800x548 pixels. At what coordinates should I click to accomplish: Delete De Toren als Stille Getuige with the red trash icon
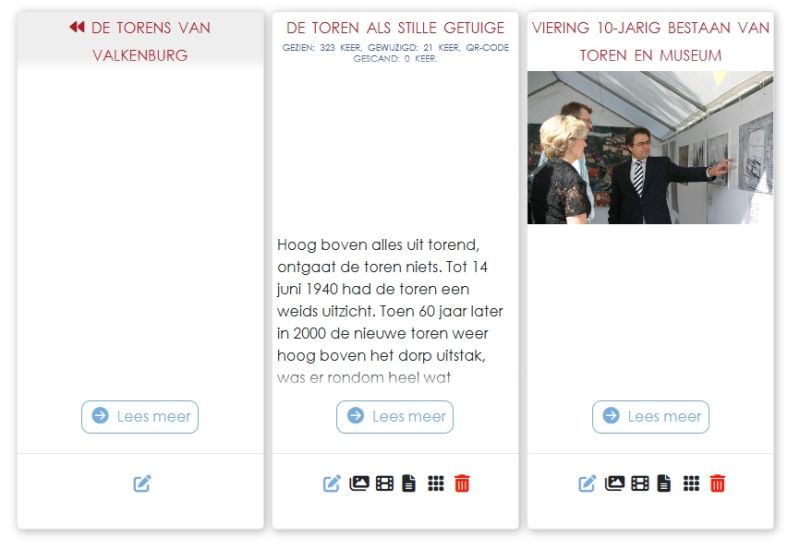pyautogui.click(x=462, y=483)
